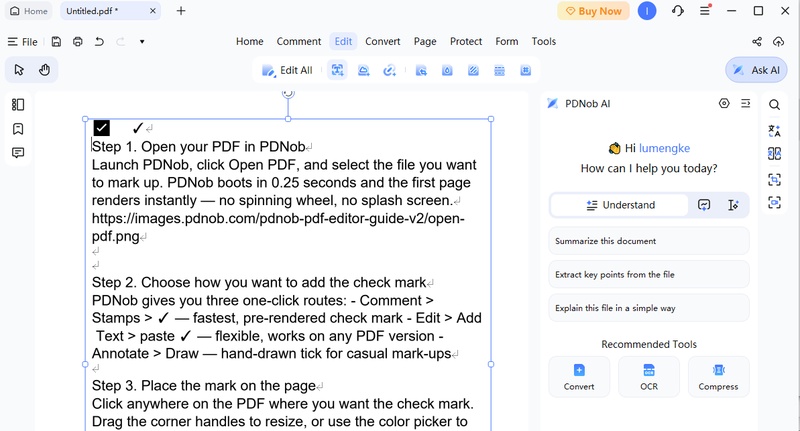Click the Background tool icon

pos(473,70)
